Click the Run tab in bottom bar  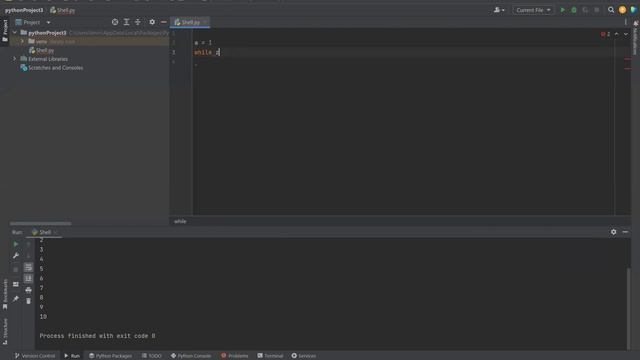click(72, 356)
